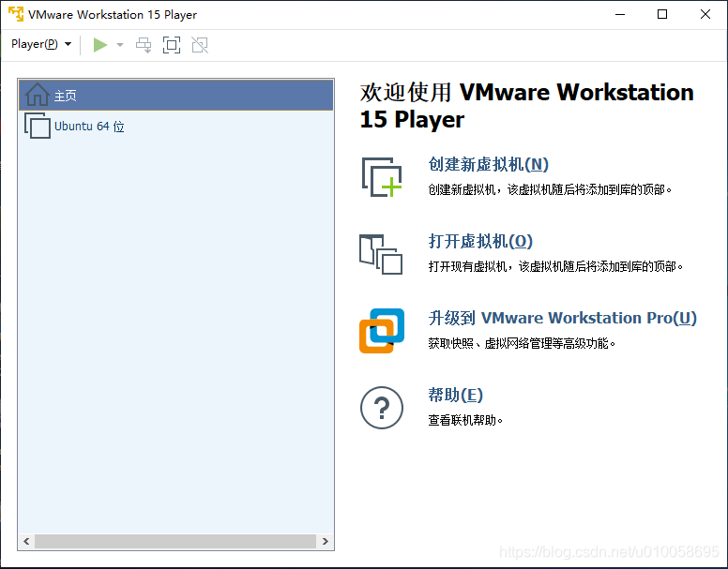
Task: Click the question mark help icon
Action: pos(382,408)
